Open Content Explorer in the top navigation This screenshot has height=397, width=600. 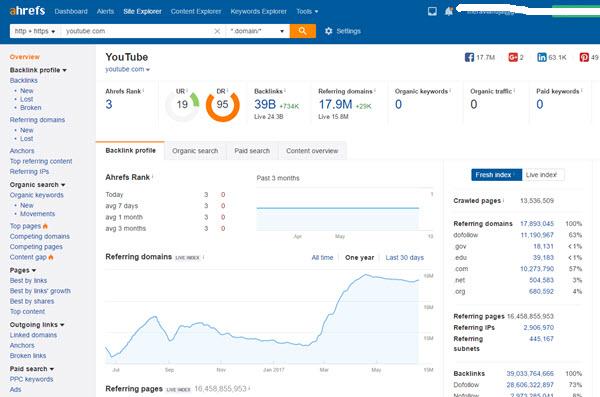click(x=196, y=11)
